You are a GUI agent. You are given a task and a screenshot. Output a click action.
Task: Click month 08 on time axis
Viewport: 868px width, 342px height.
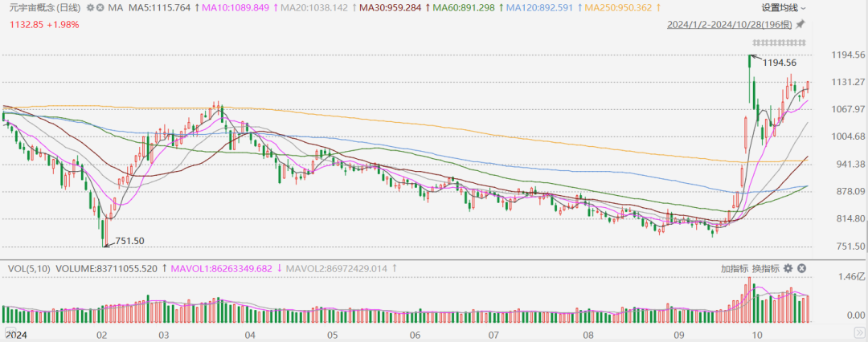tap(589, 336)
